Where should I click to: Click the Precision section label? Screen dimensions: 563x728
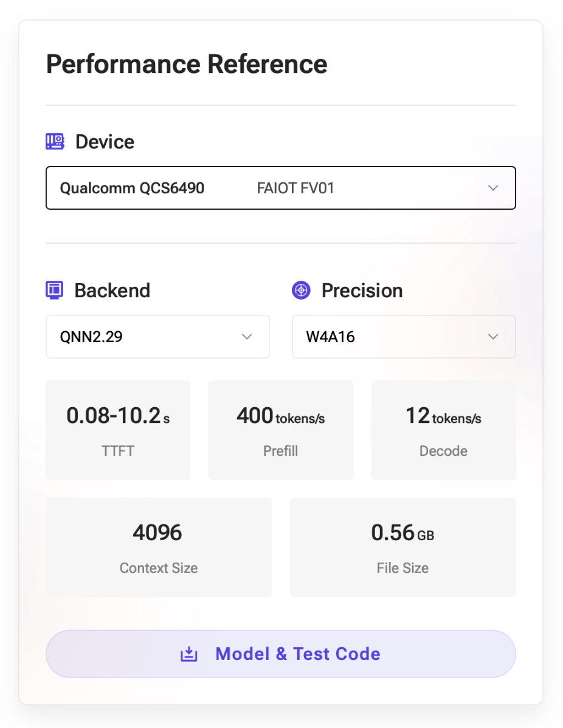pyautogui.click(x=362, y=290)
